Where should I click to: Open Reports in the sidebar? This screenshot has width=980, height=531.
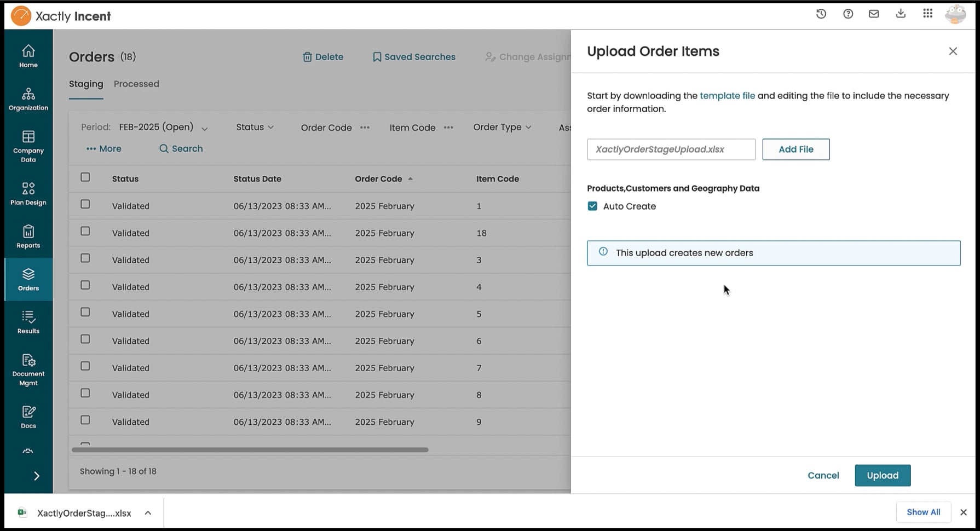click(28, 236)
